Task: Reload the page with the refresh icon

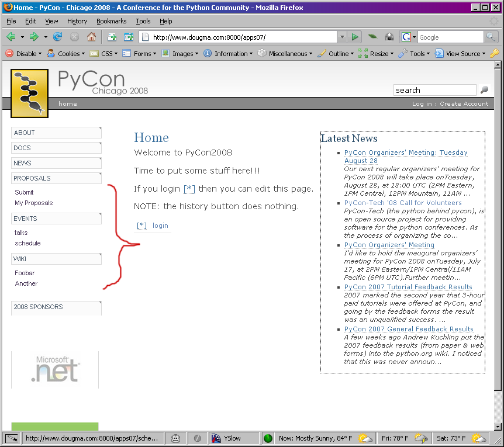Action: tap(58, 37)
